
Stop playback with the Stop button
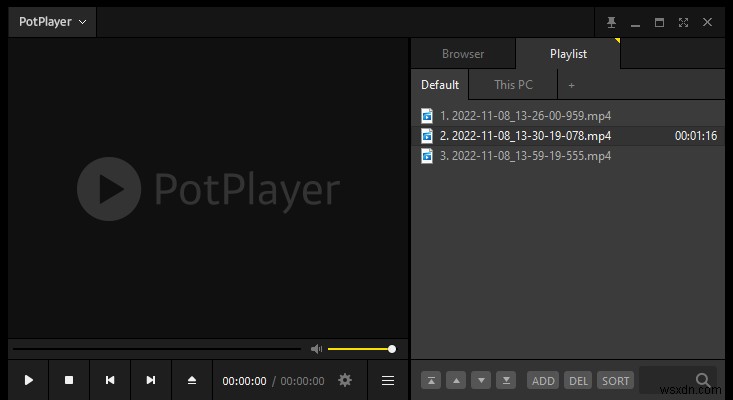pyautogui.click(x=69, y=380)
